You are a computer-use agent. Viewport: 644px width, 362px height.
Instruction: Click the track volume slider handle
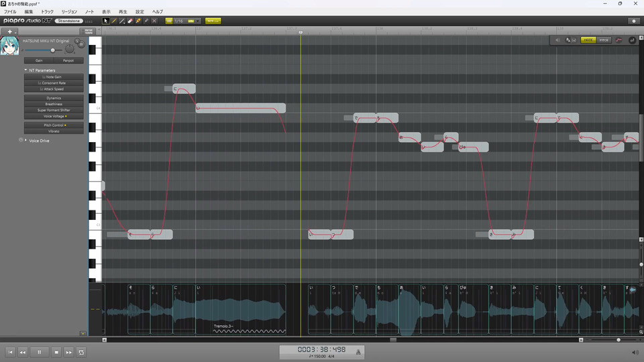coord(52,50)
